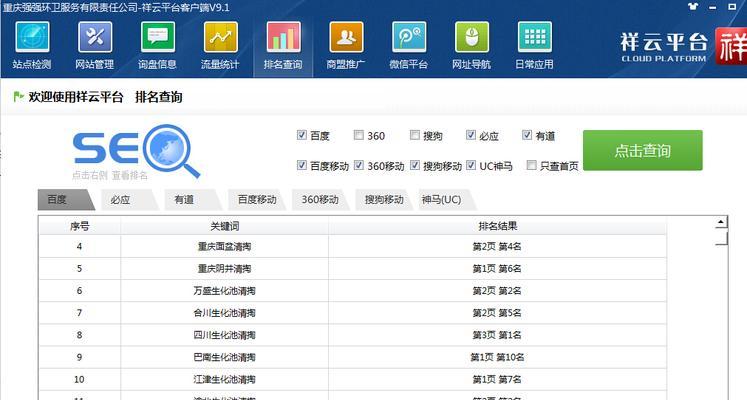Click row number 10 cell
Image resolution: width=747 pixels, height=400 pixels.
click(80, 380)
